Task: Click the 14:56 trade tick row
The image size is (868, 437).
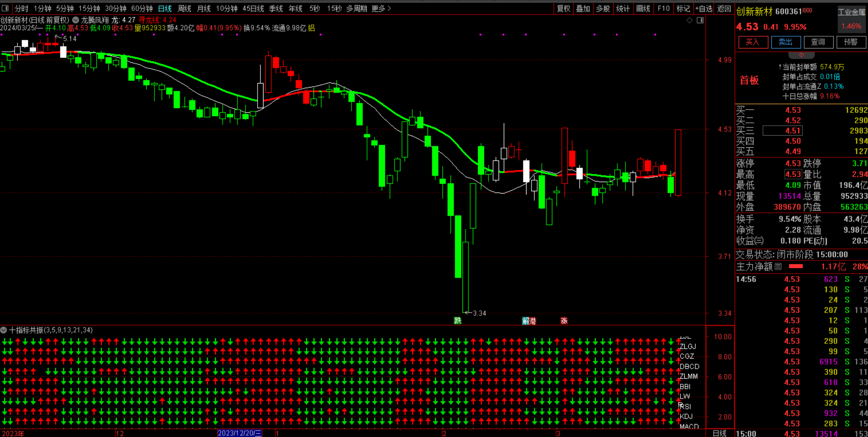Action: (x=802, y=279)
